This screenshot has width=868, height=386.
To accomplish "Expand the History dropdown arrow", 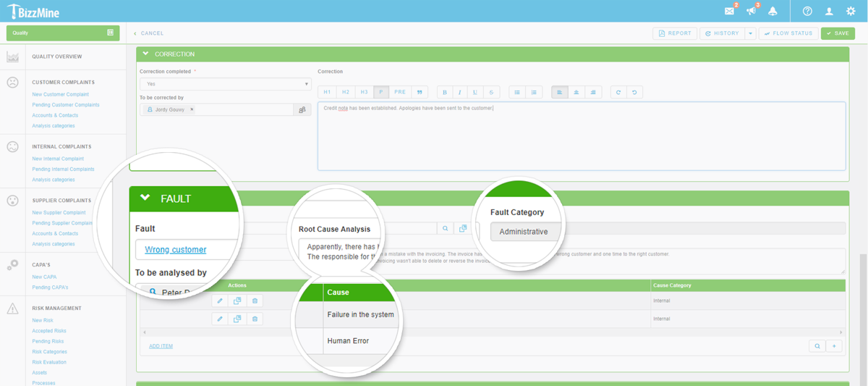I will click(751, 33).
